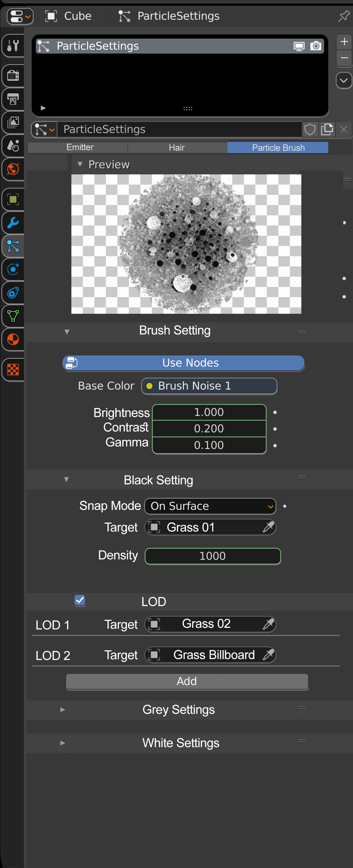The width and height of the screenshot is (353, 868).
Task: Remove particle system slot with minus
Action: (344, 58)
